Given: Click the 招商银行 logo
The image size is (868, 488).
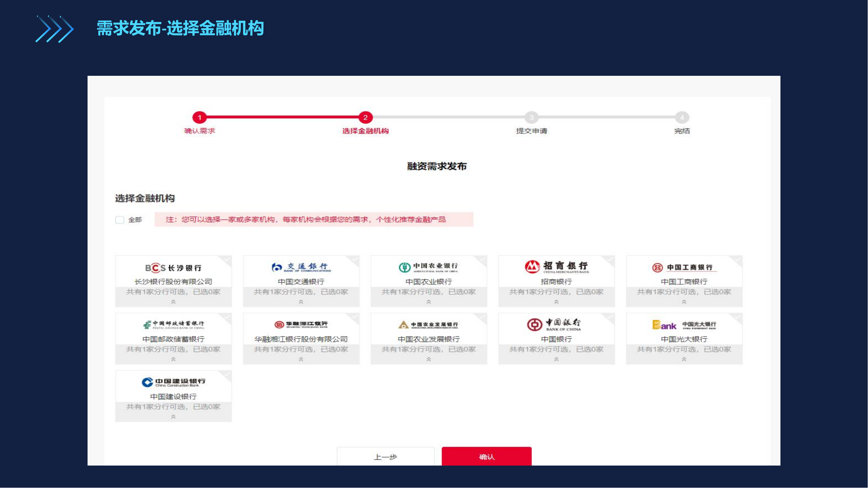Looking at the screenshot, I should coord(557,266).
